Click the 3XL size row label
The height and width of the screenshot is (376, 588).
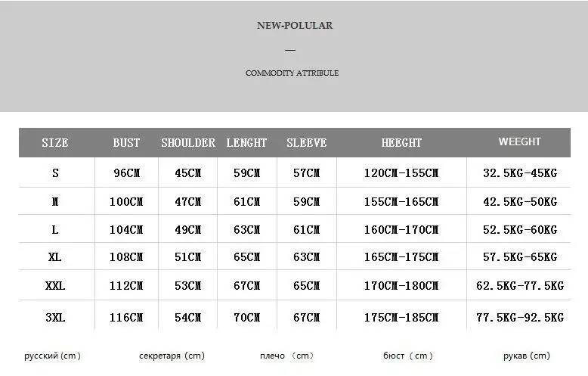(55, 319)
